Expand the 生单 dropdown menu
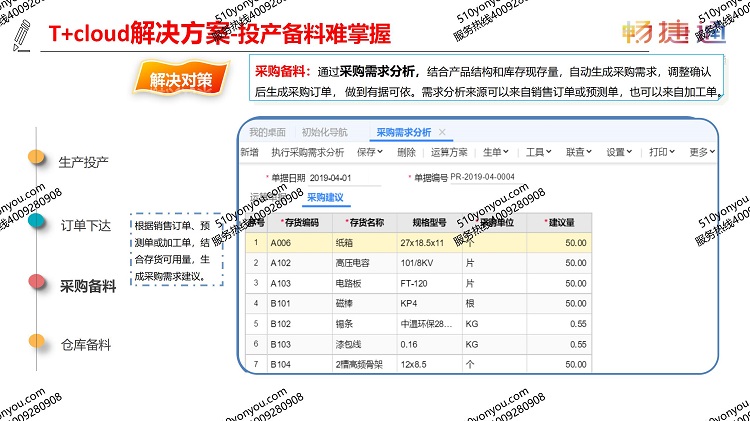The height and width of the screenshot is (421, 750). pos(495,153)
